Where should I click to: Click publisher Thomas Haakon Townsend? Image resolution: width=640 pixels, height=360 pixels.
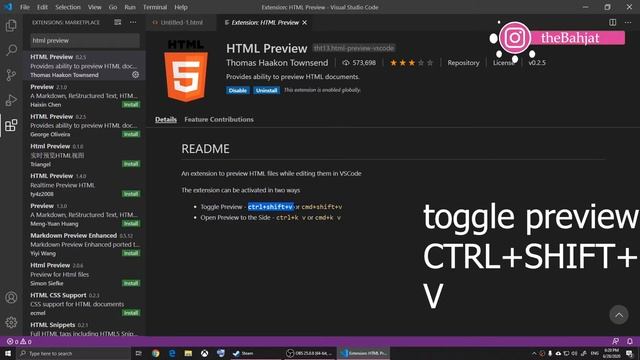tap(277, 63)
